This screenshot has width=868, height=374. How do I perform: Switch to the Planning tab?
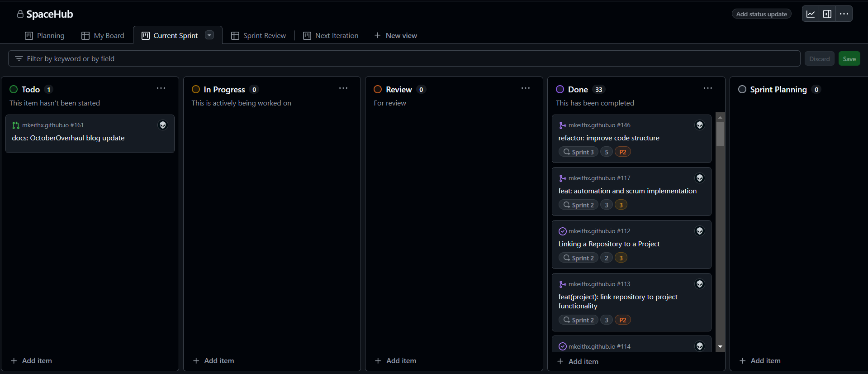[45, 36]
